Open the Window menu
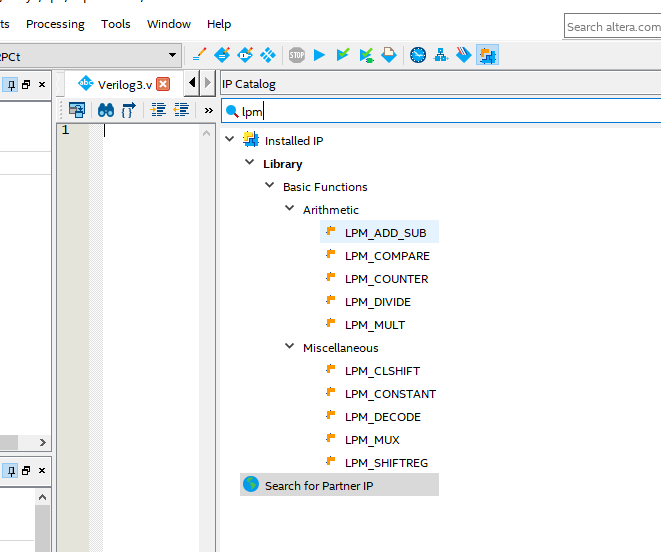 (169, 24)
